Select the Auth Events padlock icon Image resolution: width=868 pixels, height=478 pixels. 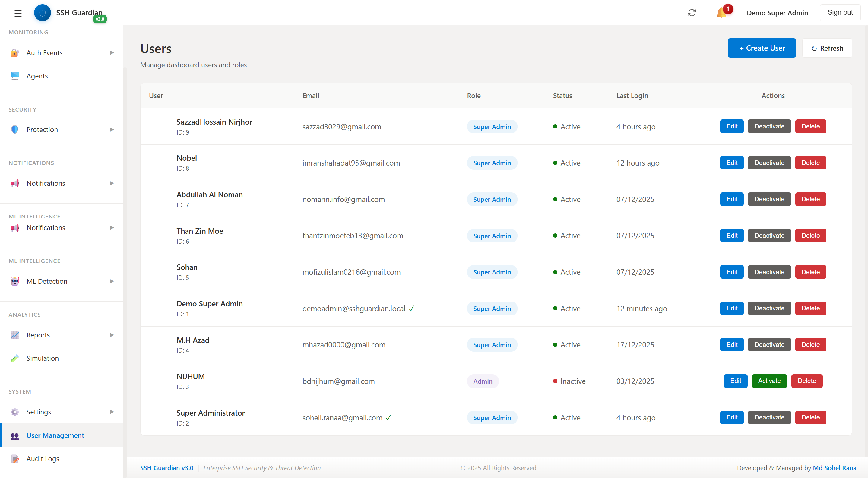click(x=15, y=52)
